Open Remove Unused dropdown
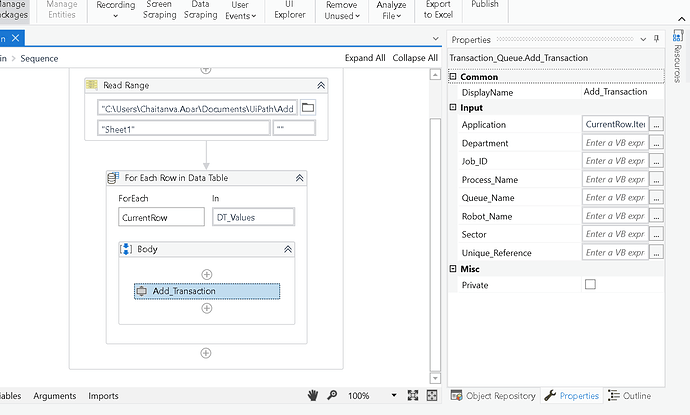 pyautogui.click(x=341, y=10)
